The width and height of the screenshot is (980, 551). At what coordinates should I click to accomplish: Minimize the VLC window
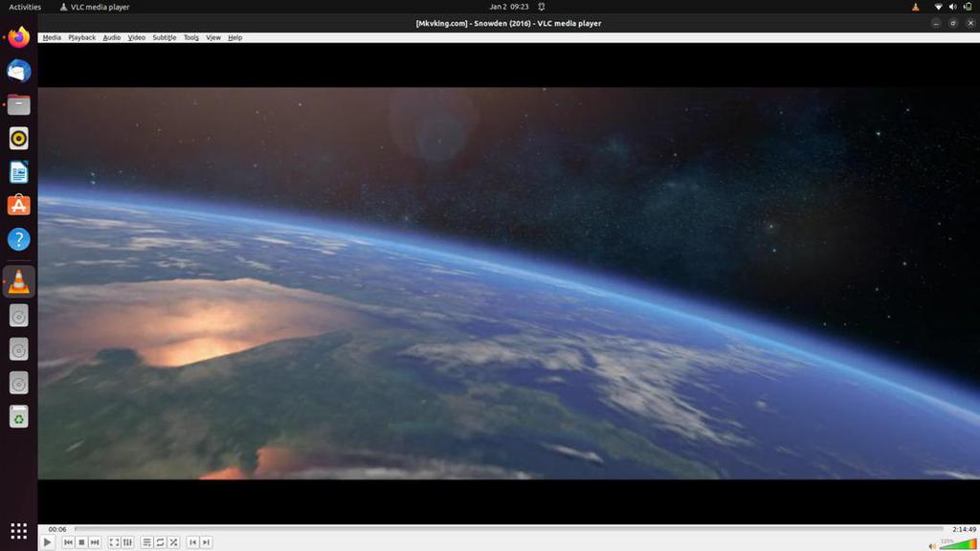coord(936,23)
